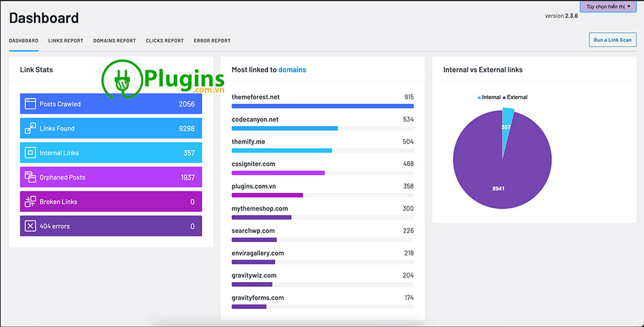Click the Broken Links icon
644x327 pixels.
[x=30, y=201]
